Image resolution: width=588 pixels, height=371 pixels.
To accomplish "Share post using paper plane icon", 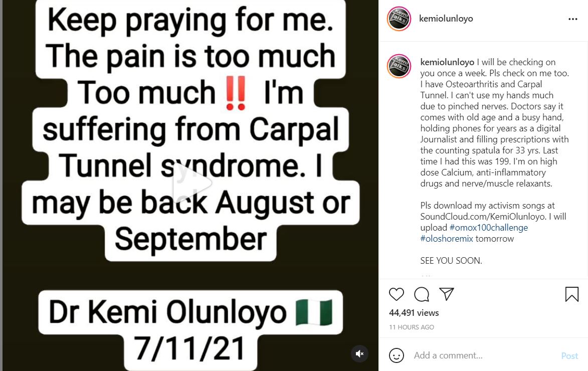I will click(446, 294).
